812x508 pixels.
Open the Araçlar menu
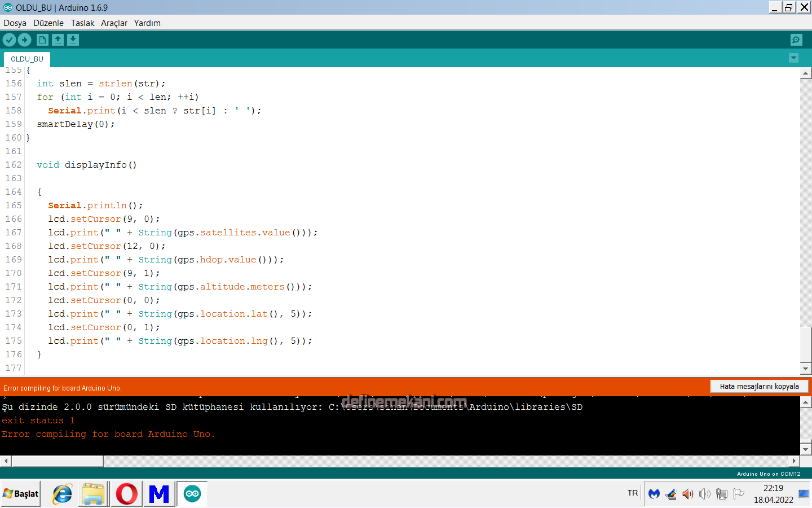(x=114, y=23)
